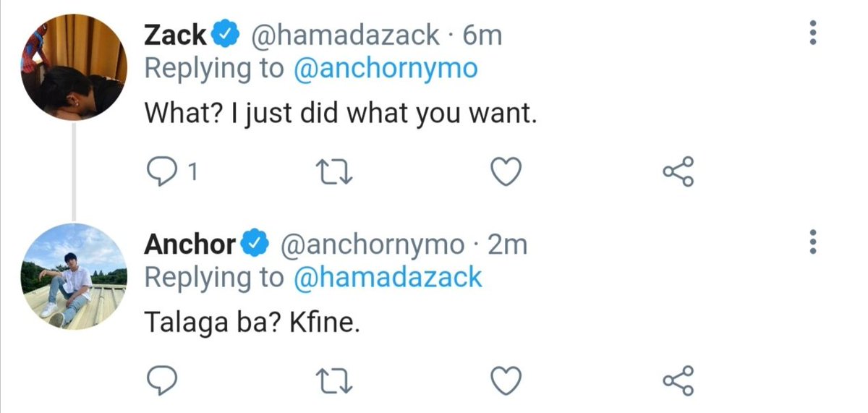Open the tweet text "Talaga ba? Kfine."
868x413 pixels.
(252, 322)
